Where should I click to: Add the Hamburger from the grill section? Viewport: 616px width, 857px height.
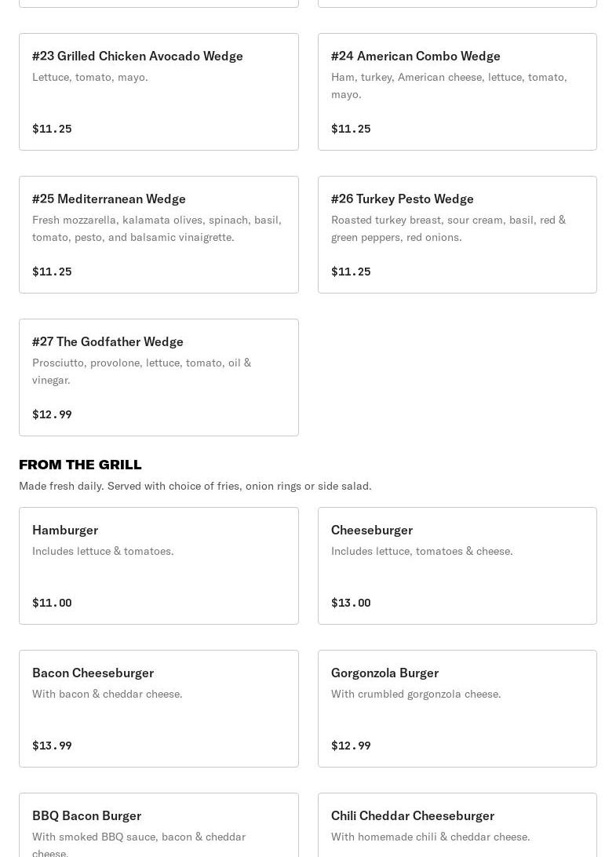point(159,565)
